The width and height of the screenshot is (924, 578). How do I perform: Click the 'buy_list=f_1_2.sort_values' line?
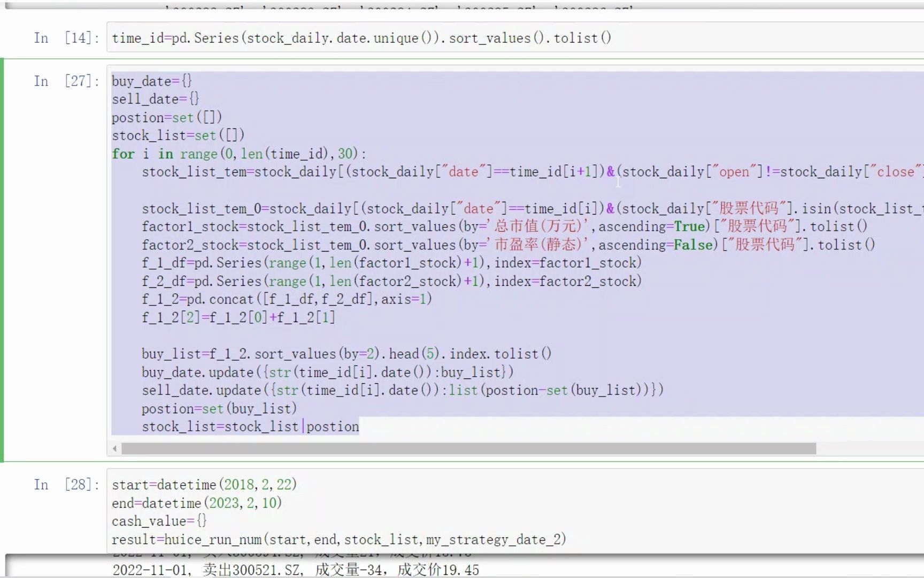click(x=346, y=354)
